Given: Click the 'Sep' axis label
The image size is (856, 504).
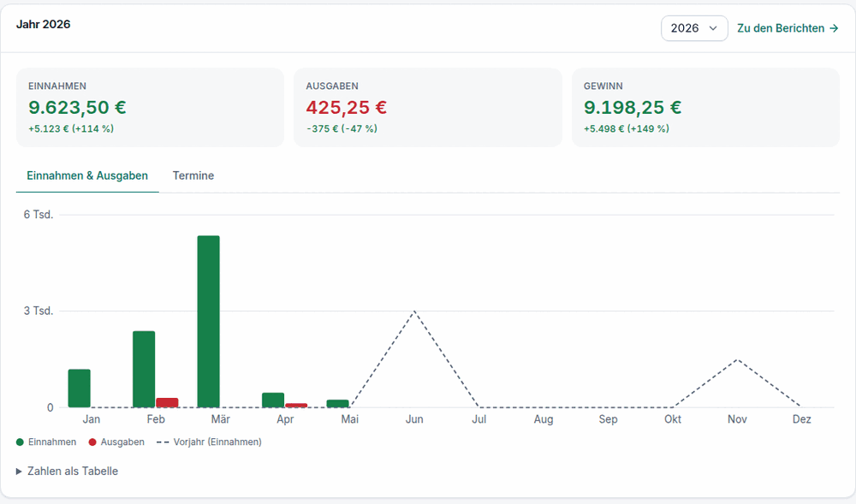Looking at the screenshot, I should tap(608, 419).
